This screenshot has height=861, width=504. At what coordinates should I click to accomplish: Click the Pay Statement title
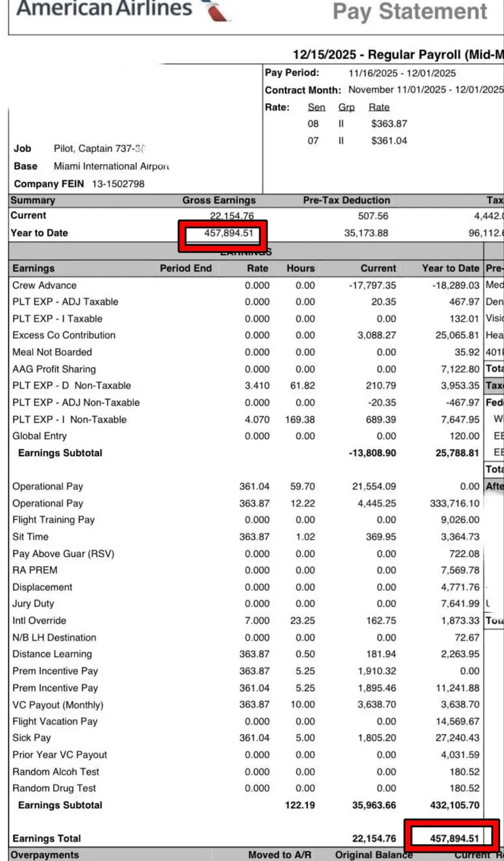click(410, 11)
